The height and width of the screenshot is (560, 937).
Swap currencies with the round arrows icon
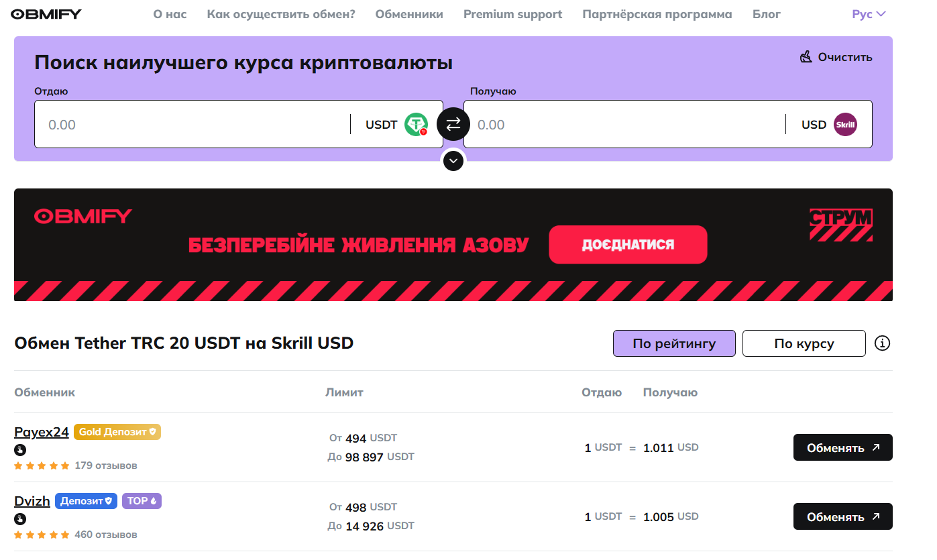coord(453,124)
